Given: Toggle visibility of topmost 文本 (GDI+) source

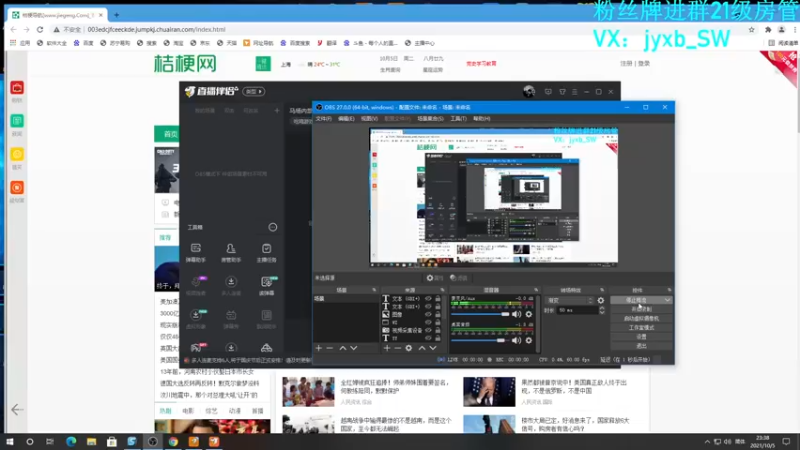Looking at the screenshot, I should pyautogui.click(x=428, y=299).
